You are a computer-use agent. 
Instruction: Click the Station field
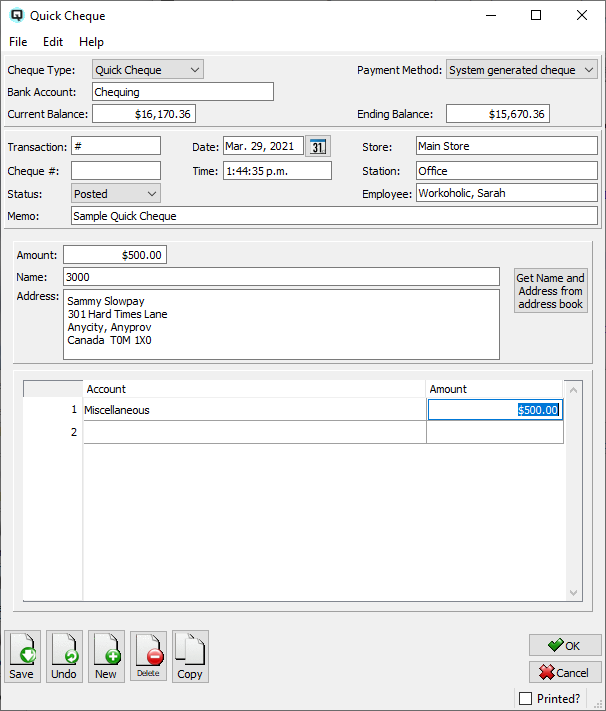pyautogui.click(x=507, y=171)
